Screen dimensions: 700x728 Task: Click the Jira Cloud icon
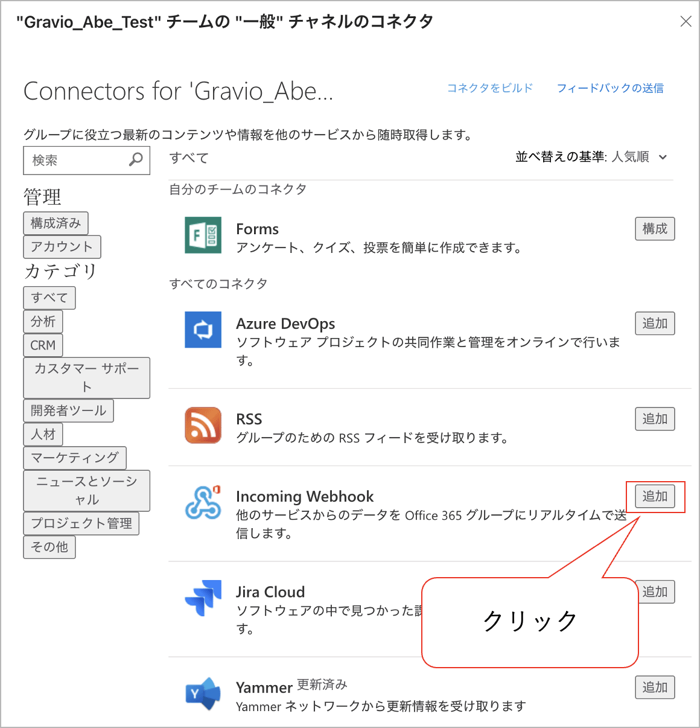click(203, 598)
